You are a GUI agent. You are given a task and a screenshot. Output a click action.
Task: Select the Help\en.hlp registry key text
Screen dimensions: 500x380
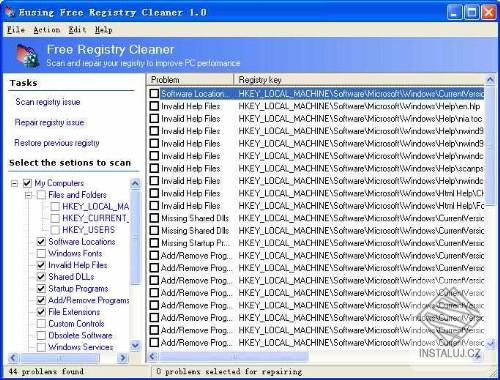359,106
